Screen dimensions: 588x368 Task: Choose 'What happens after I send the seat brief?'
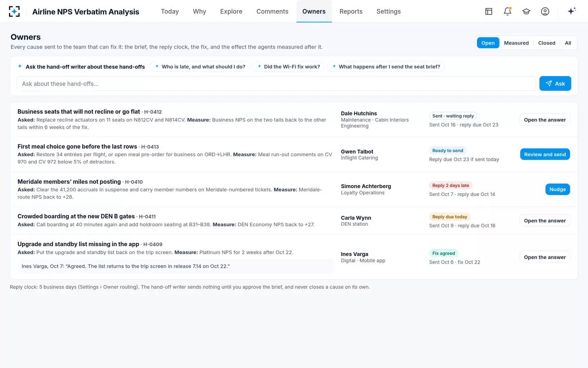point(386,67)
